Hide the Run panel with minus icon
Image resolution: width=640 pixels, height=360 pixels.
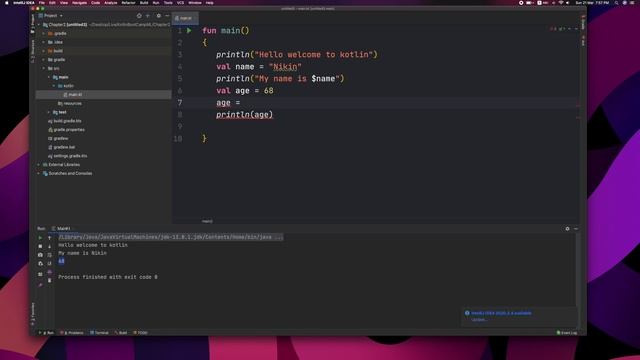pyautogui.click(x=576, y=229)
